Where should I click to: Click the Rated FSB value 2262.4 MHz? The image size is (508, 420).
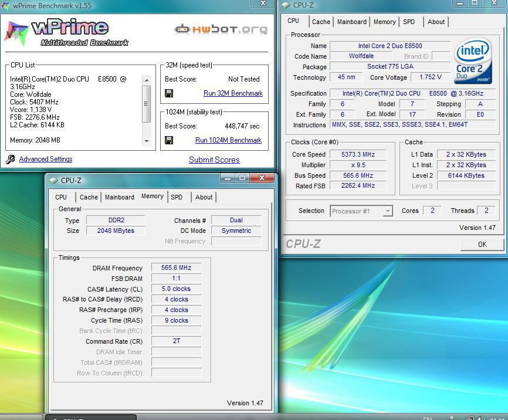coord(358,186)
